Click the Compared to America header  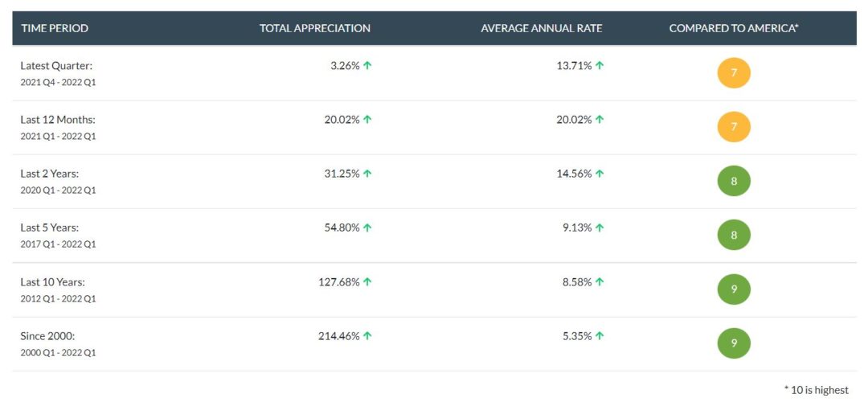pos(734,28)
